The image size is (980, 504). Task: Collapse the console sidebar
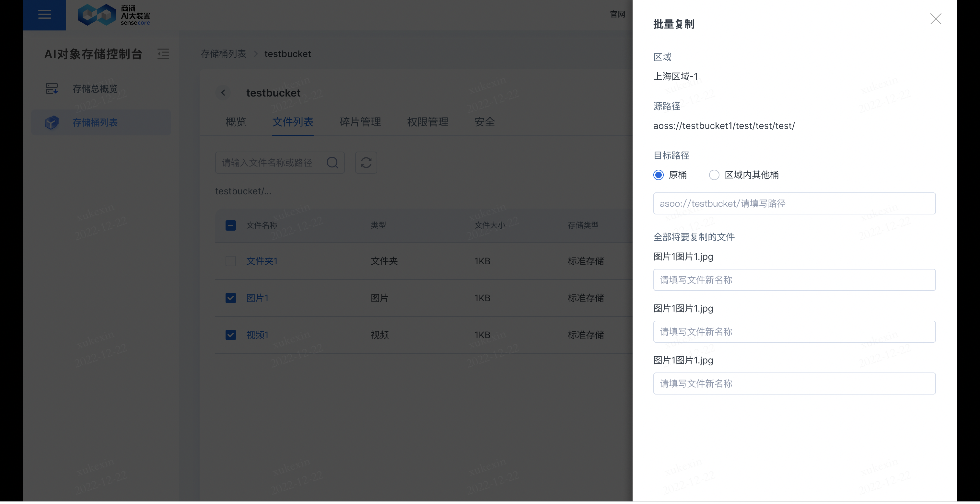(x=163, y=54)
